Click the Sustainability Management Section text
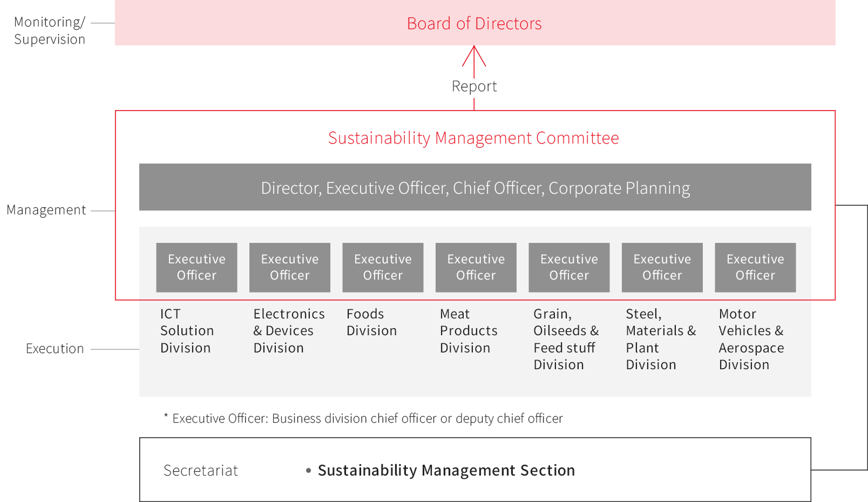The width and height of the screenshot is (868, 502). [x=446, y=470]
